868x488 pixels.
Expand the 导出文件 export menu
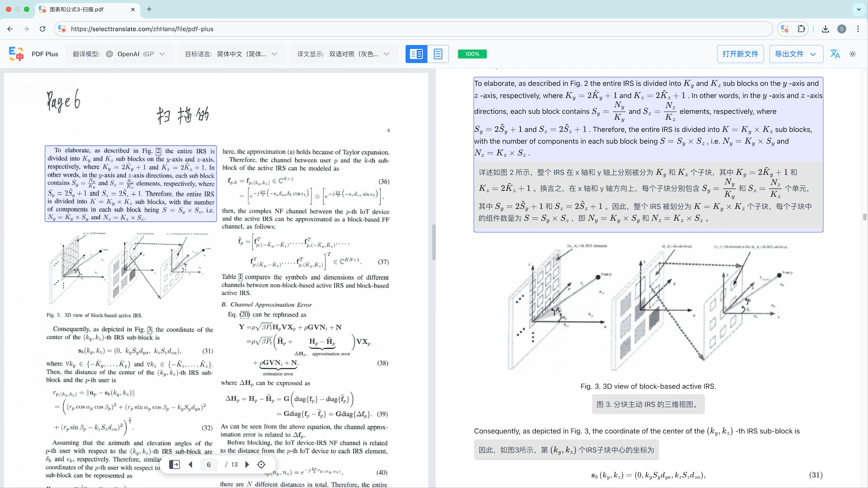point(796,54)
